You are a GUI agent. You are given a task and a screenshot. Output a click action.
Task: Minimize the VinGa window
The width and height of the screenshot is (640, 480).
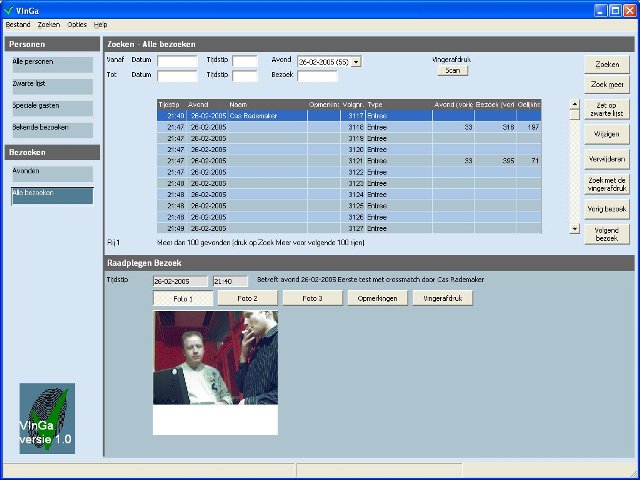tap(600, 10)
